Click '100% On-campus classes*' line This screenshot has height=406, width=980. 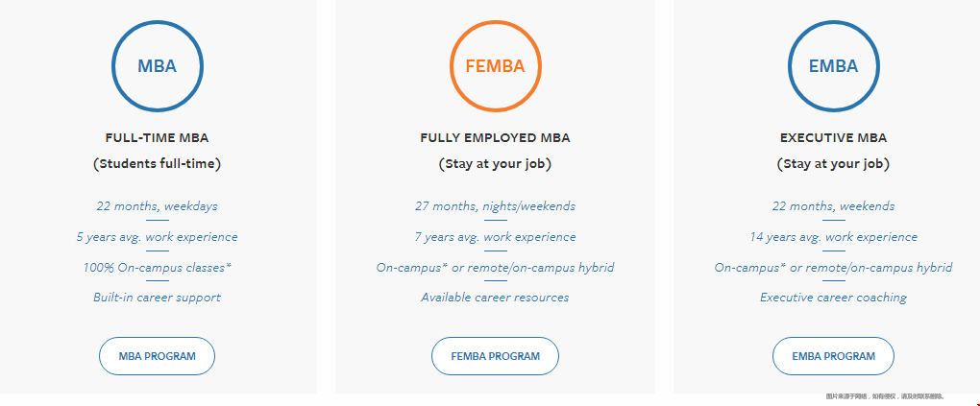(x=157, y=268)
